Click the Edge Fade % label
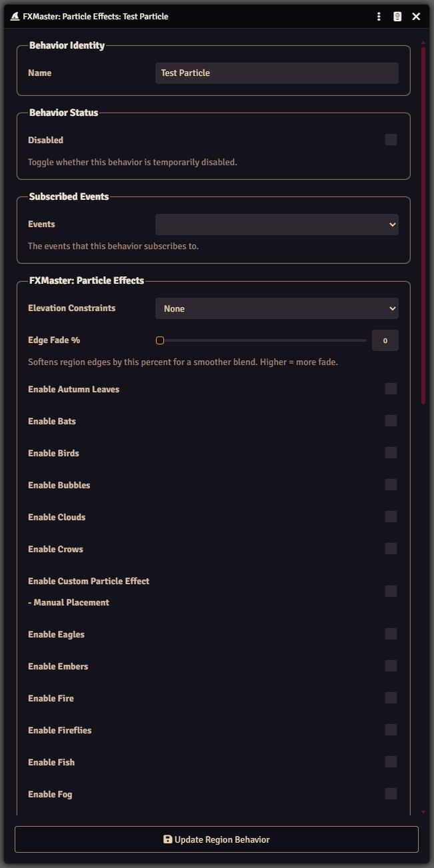 [x=54, y=340]
